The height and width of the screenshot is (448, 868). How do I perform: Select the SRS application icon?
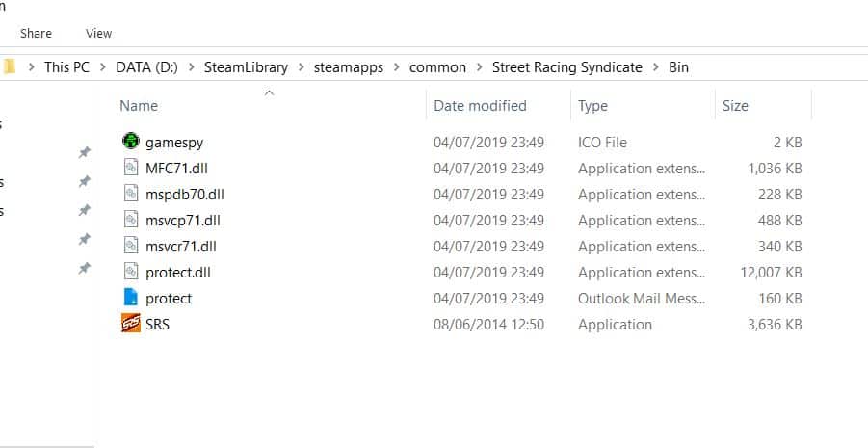[131, 324]
